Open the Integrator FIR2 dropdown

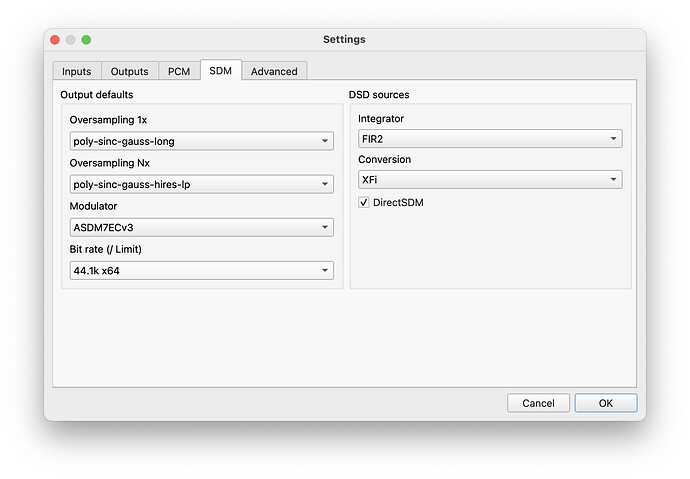click(490, 139)
